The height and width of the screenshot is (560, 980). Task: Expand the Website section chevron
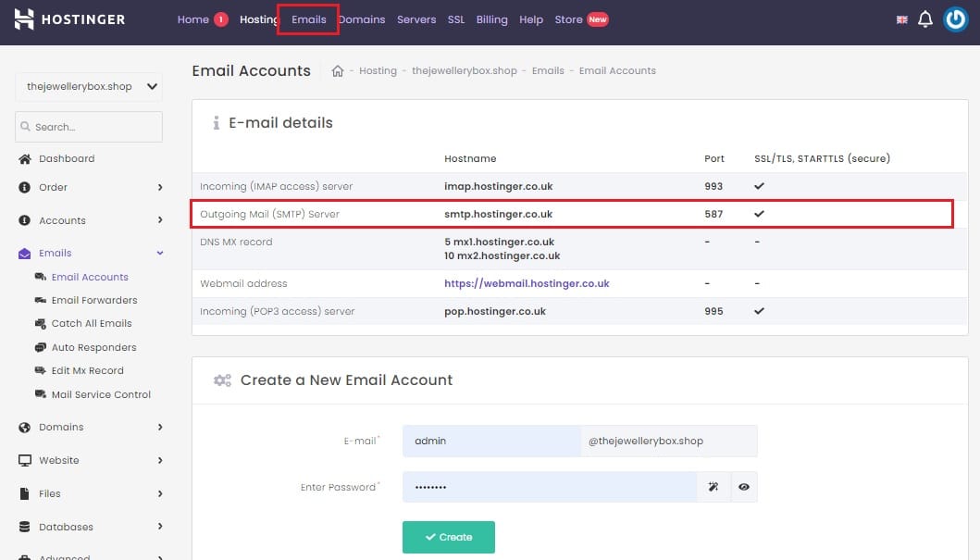[160, 460]
